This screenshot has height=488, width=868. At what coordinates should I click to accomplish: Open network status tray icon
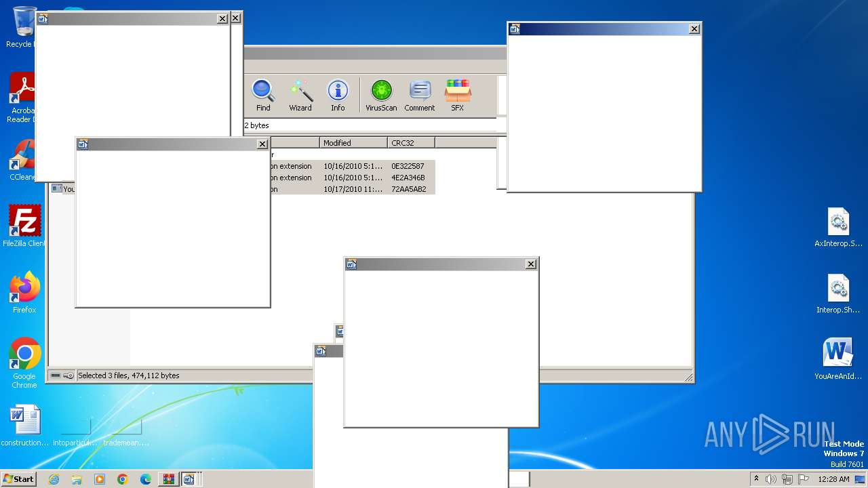pos(787,479)
